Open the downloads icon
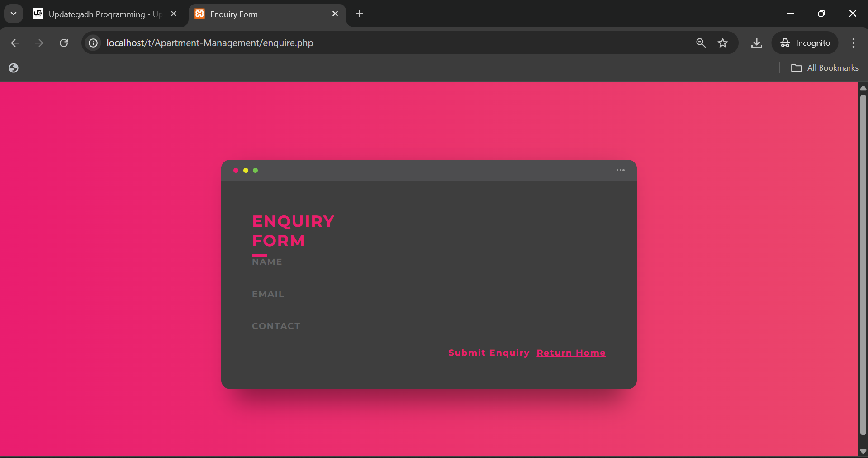Viewport: 868px width, 458px height. [756, 43]
